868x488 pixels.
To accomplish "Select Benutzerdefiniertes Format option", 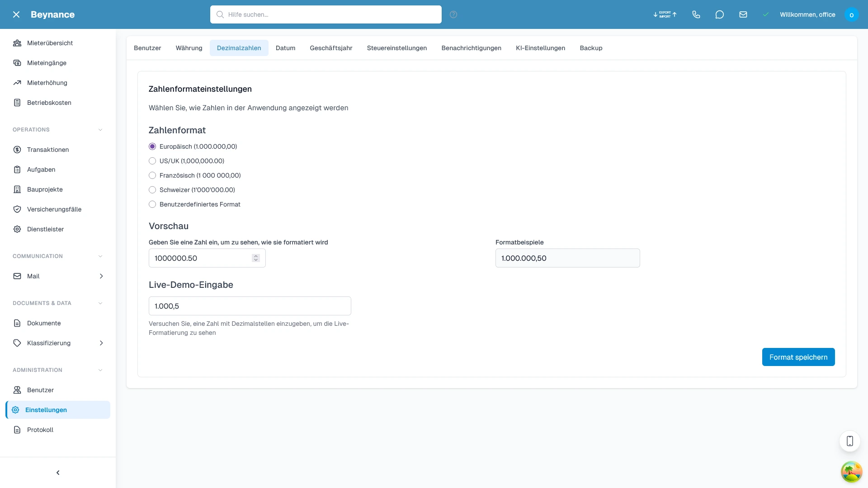I will click(152, 204).
